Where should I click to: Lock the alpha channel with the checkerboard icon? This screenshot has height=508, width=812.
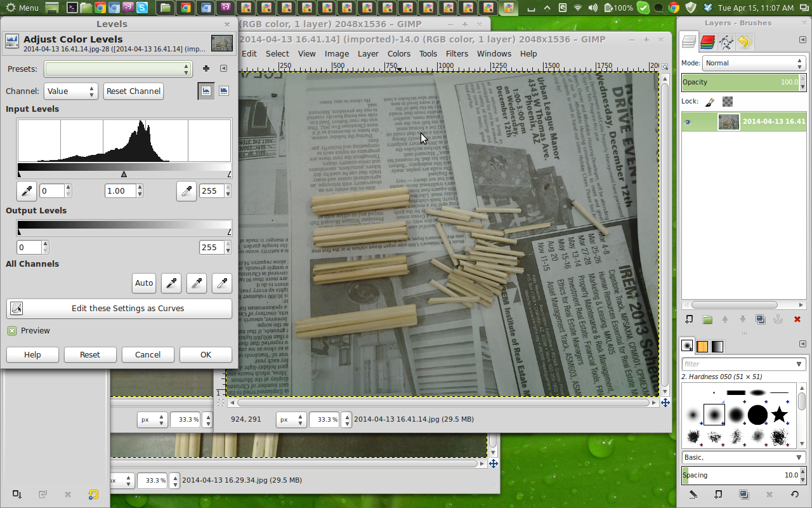(x=727, y=101)
